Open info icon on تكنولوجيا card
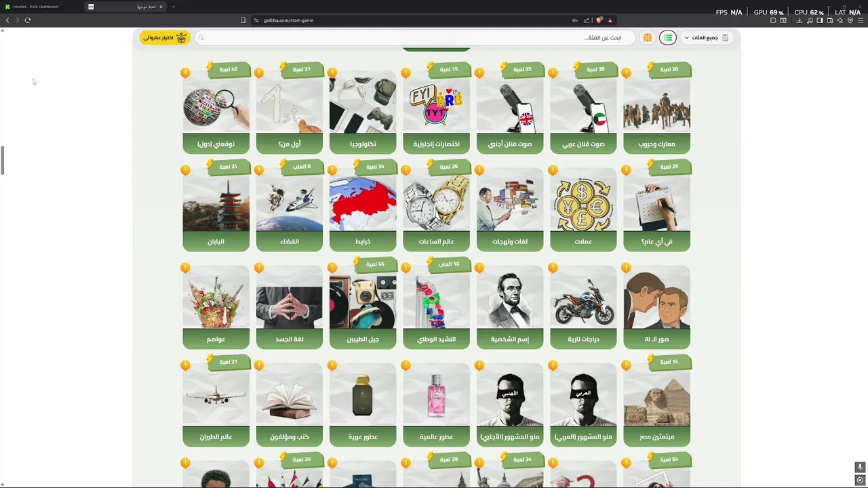Screen dimensions: 868x488 click(332, 73)
